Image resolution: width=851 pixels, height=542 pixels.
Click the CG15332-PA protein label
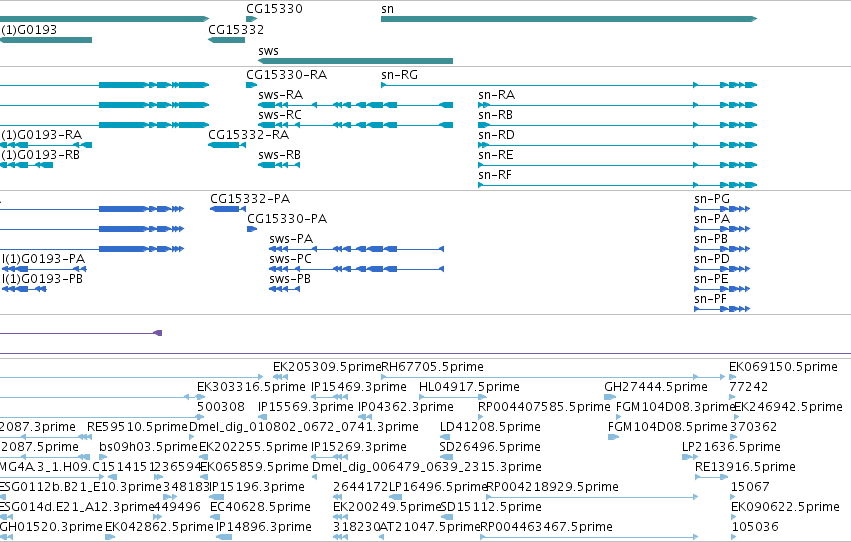coord(250,199)
